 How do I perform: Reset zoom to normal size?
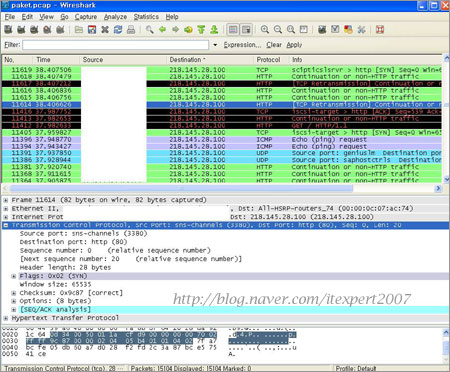pos(291,30)
